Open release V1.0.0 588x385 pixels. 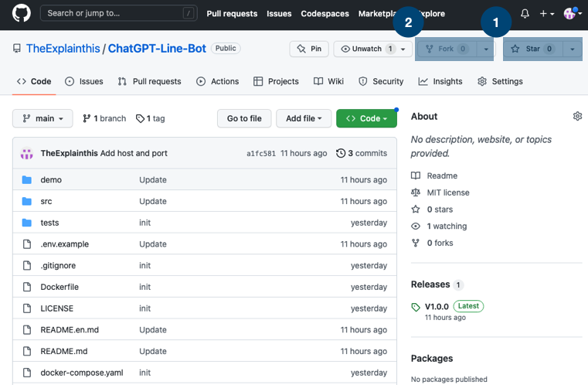point(437,307)
